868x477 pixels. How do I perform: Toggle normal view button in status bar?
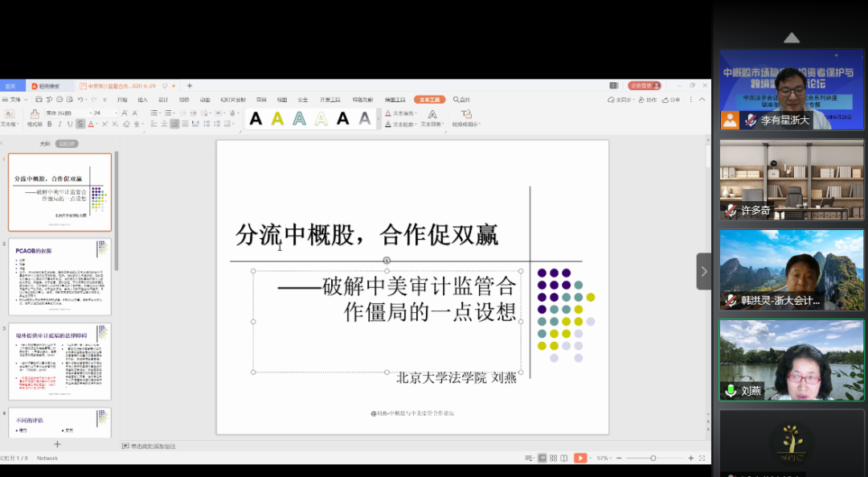542,458
